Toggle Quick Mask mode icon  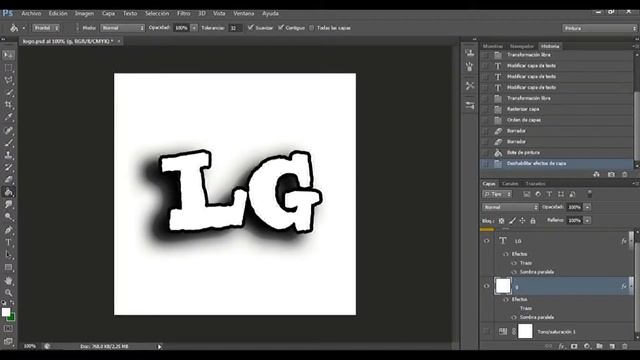coord(8,329)
